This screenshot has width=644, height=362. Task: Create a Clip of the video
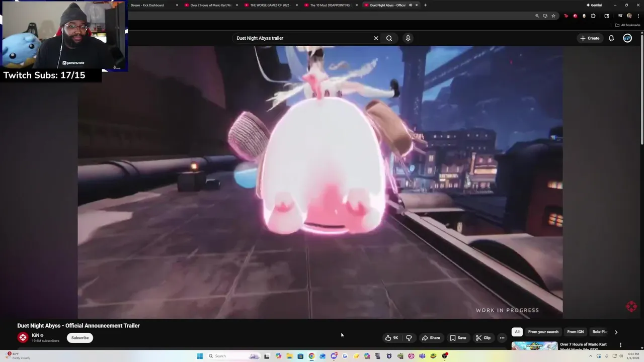coord(484,338)
